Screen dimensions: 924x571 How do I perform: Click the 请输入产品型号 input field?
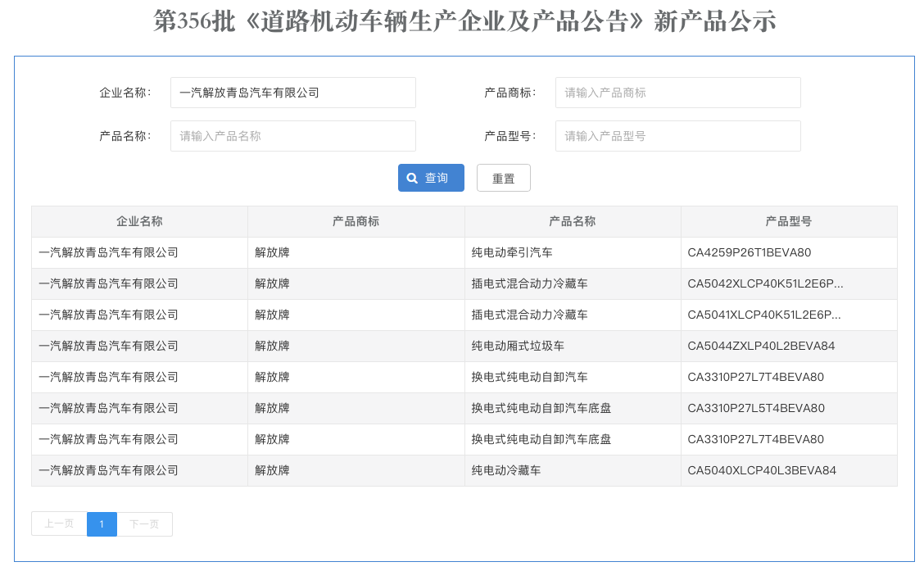point(677,136)
